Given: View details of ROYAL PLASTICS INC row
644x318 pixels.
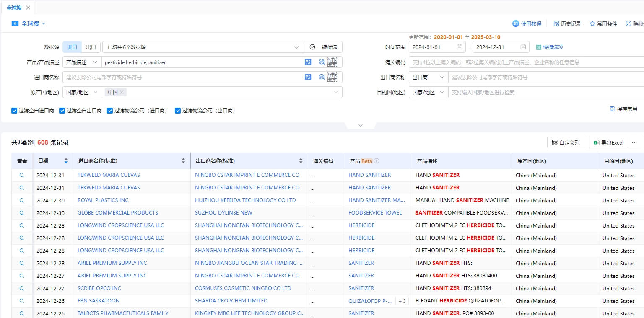Looking at the screenshot, I should (x=22, y=200).
